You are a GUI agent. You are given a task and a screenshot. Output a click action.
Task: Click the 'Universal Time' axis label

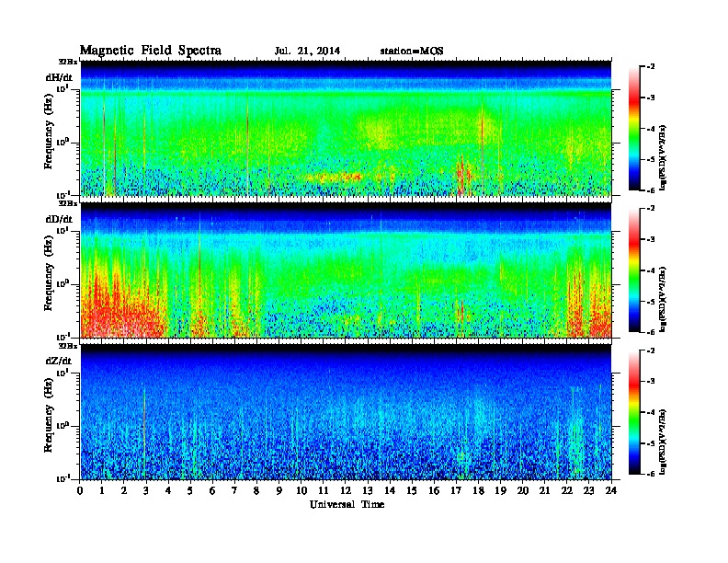[347, 504]
